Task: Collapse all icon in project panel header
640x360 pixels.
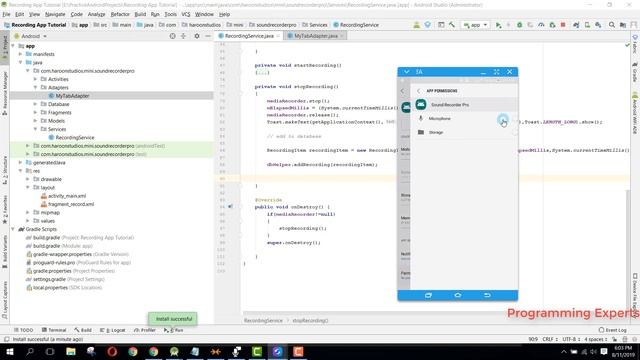Action: click(x=183, y=36)
